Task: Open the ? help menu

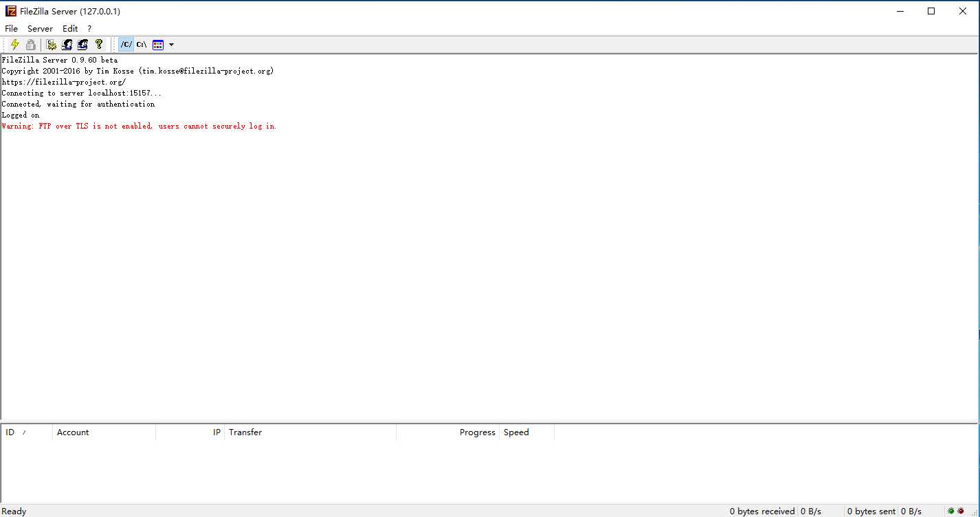Action: [89, 29]
